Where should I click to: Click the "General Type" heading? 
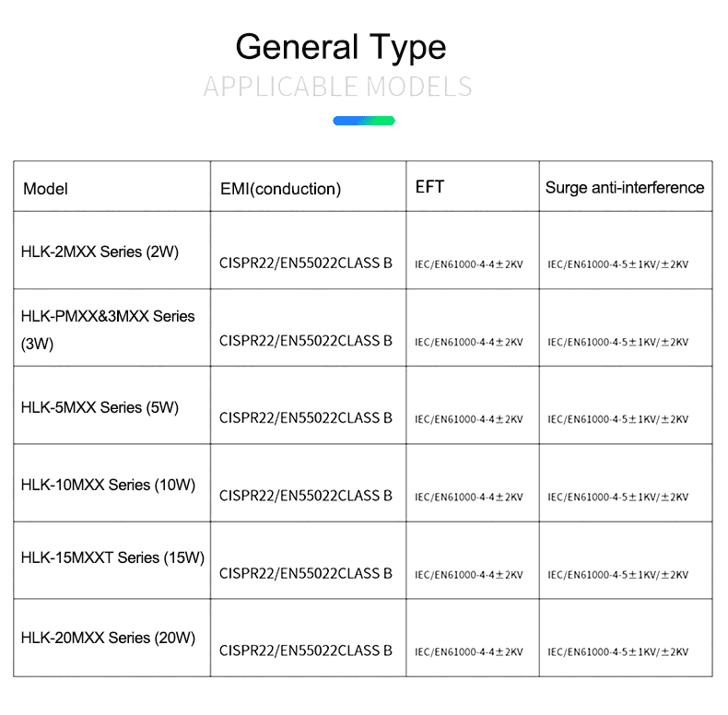click(x=341, y=46)
